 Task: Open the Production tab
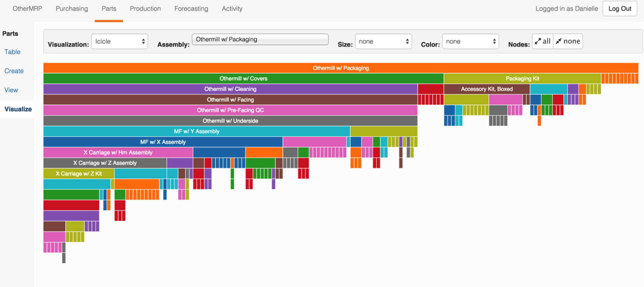(145, 9)
